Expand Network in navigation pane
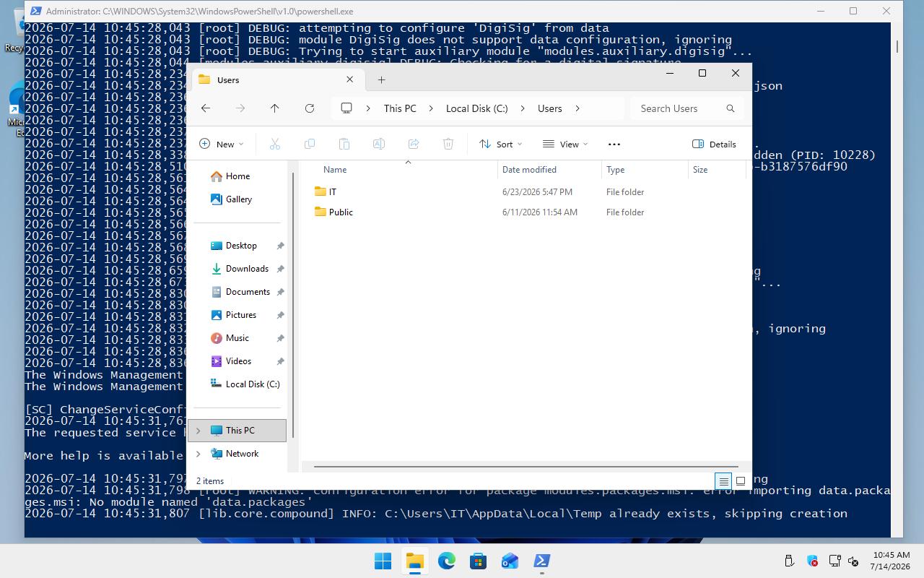 click(199, 454)
